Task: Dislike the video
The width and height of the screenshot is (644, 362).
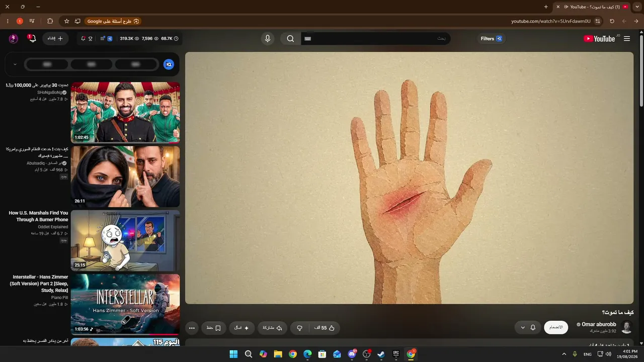Action: [299, 328]
